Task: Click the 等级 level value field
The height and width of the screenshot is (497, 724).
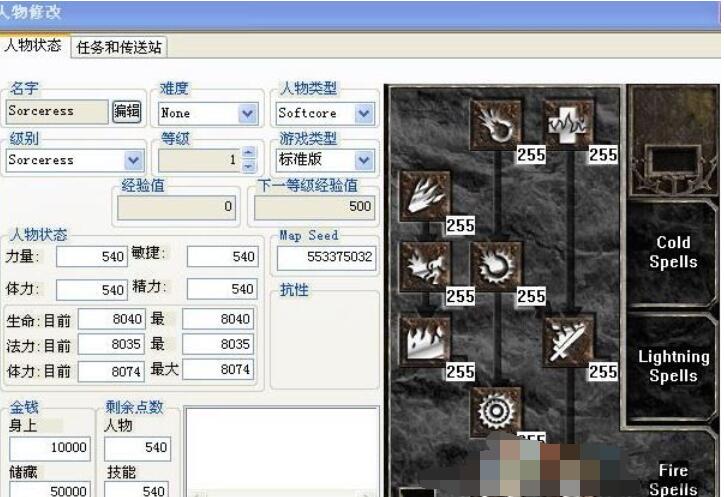Action: click(x=199, y=160)
